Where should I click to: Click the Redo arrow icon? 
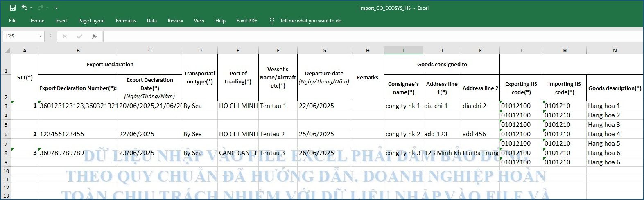(40, 8)
